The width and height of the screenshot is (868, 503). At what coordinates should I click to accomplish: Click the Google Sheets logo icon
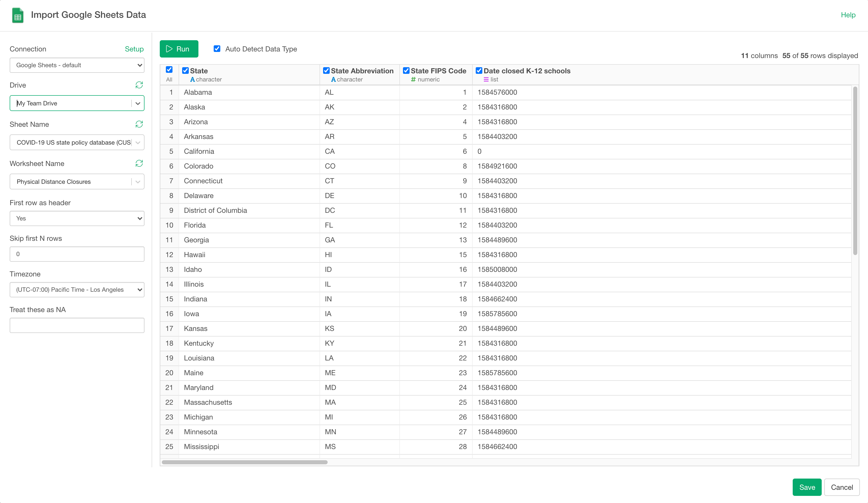[x=18, y=15]
